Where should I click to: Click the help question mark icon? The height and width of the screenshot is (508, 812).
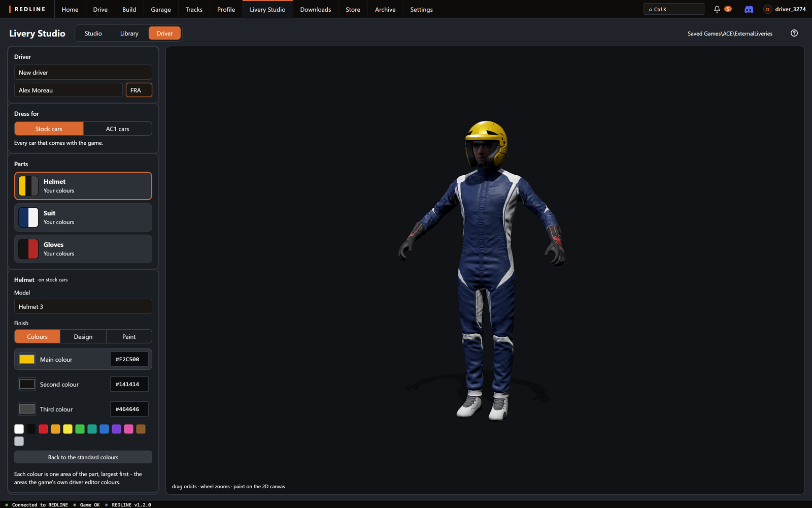[794, 33]
